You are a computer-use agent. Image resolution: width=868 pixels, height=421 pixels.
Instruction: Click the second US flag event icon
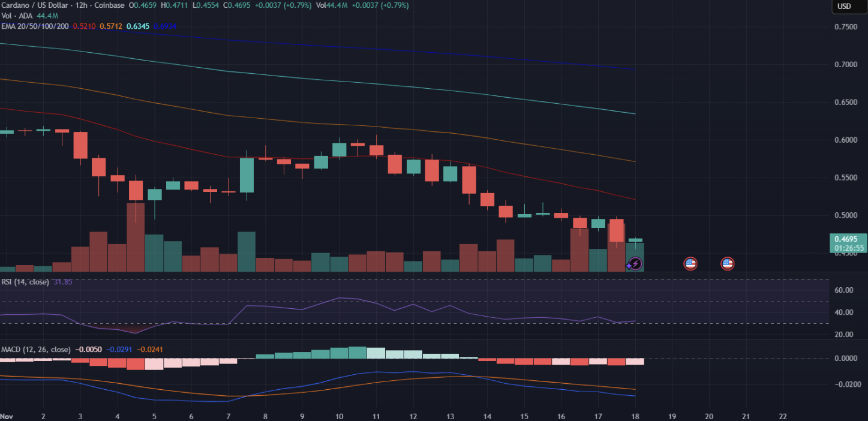pyautogui.click(x=728, y=263)
